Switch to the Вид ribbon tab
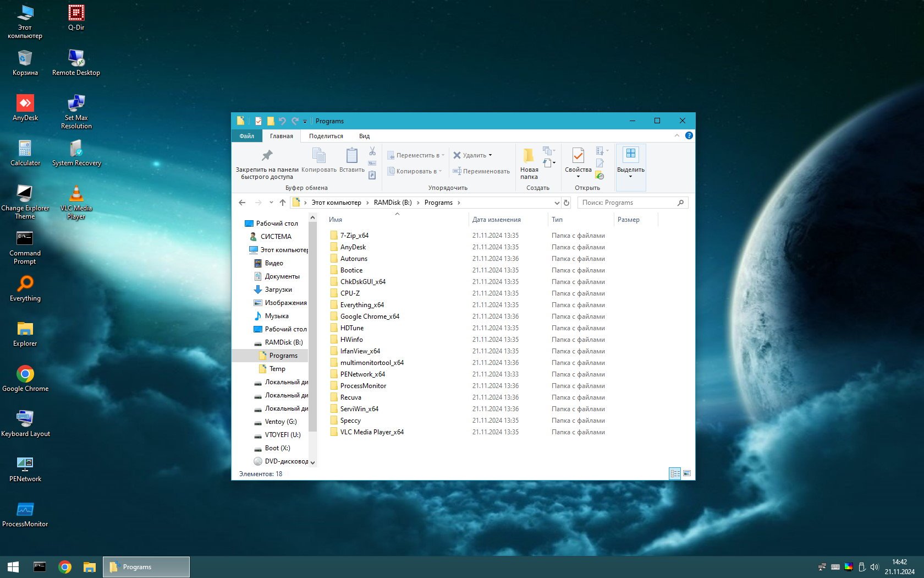This screenshot has height=578, width=924. (x=364, y=136)
